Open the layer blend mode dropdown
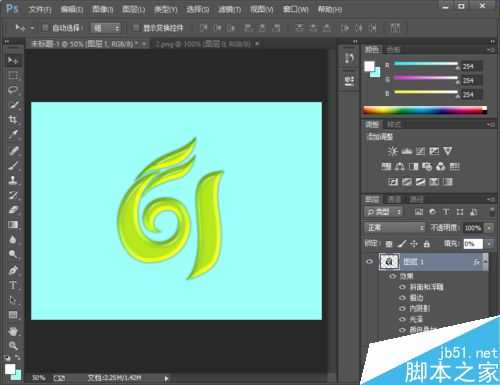The image size is (500, 385). 395,228
